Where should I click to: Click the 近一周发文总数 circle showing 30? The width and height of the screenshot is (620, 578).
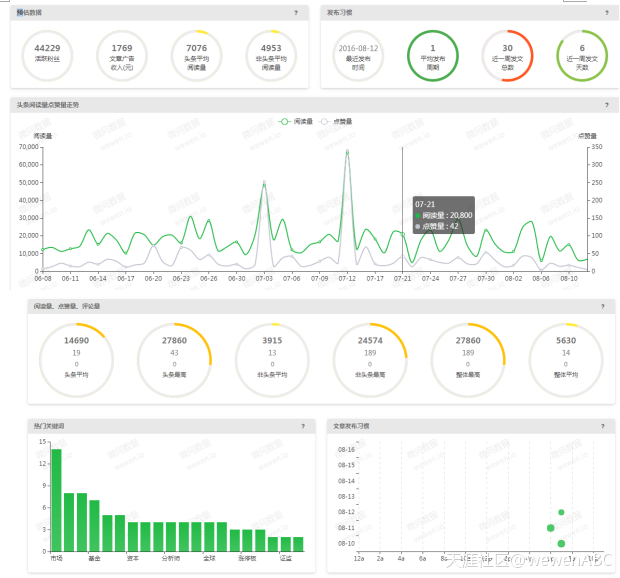click(x=507, y=54)
